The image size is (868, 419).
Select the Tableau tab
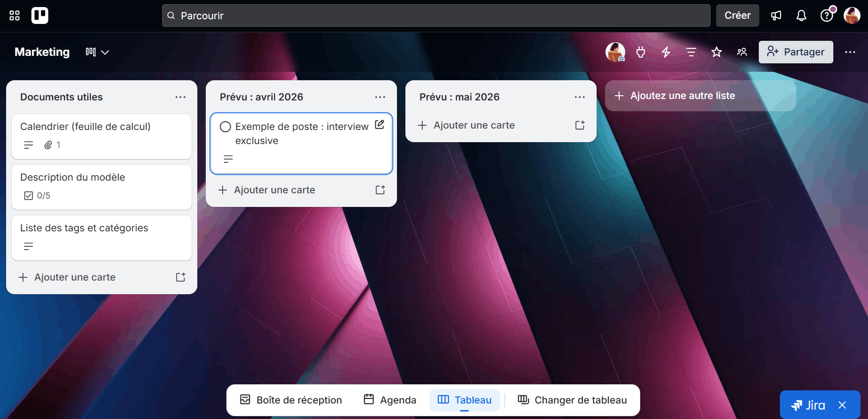(x=464, y=400)
